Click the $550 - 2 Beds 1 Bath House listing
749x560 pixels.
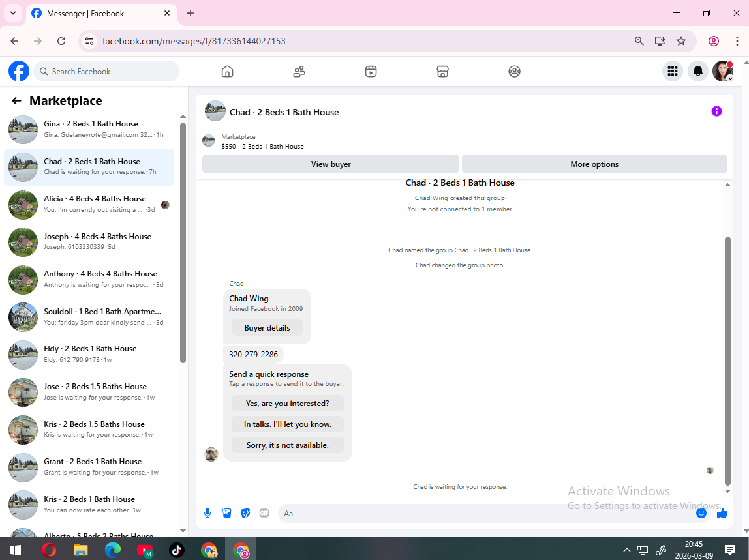pos(262,147)
